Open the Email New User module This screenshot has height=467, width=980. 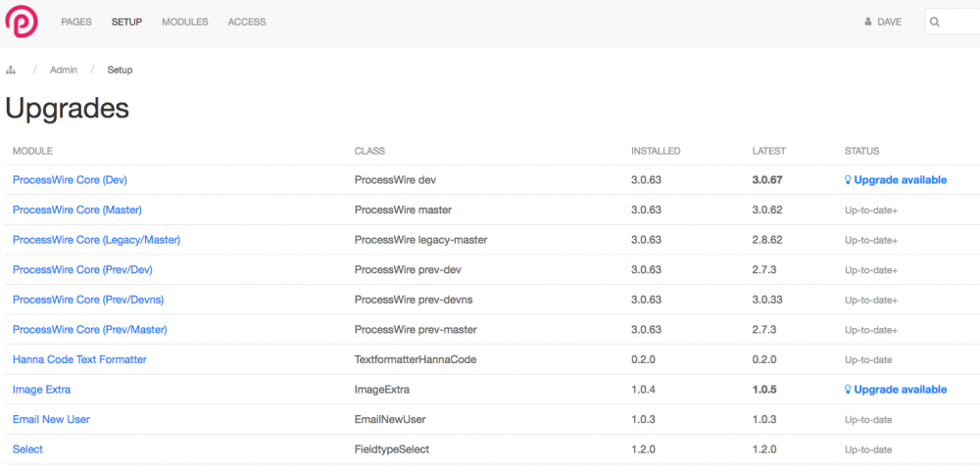(x=51, y=419)
